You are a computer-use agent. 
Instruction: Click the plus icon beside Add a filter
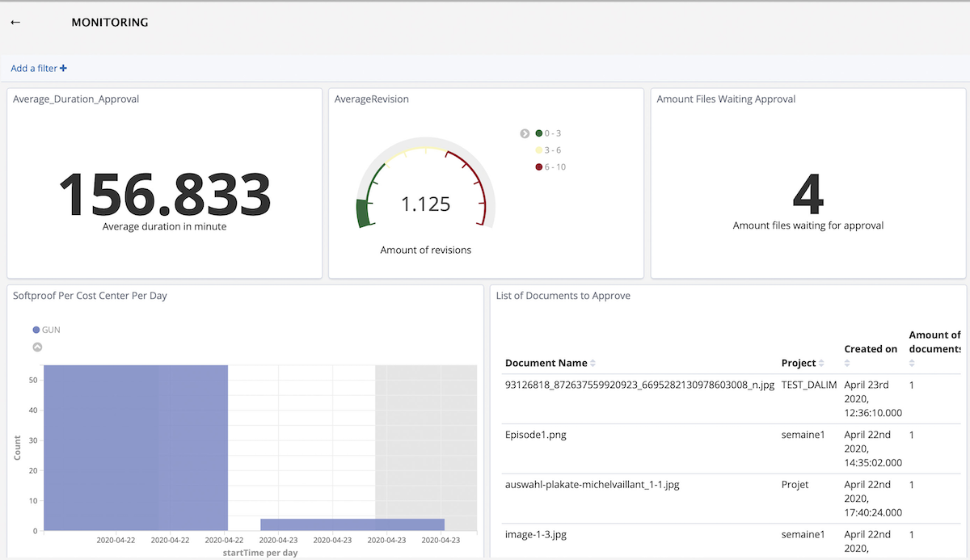click(64, 69)
